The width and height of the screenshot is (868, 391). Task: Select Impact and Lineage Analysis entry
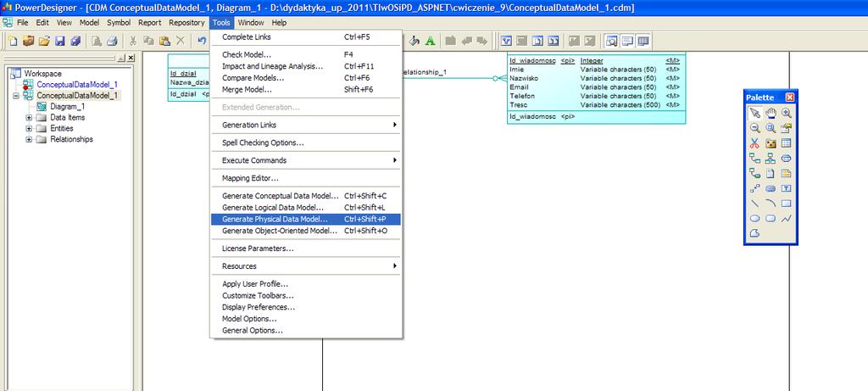pyautogui.click(x=306, y=66)
